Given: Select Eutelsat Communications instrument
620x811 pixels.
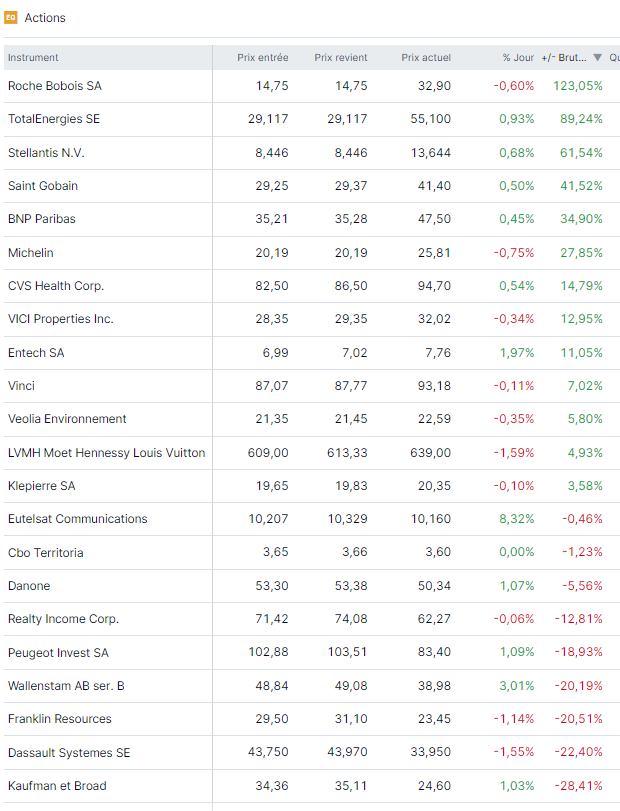Looking at the screenshot, I should (78, 519).
